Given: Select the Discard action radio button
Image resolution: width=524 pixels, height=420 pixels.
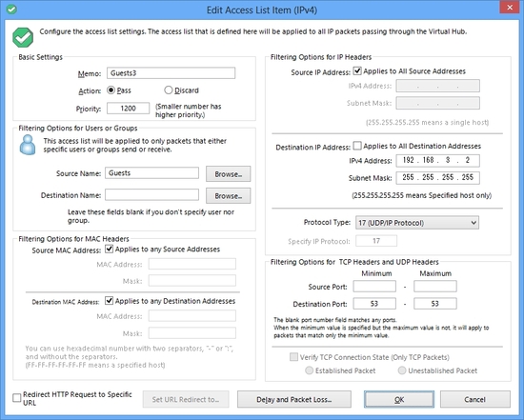Looking at the screenshot, I should tap(169, 90).
